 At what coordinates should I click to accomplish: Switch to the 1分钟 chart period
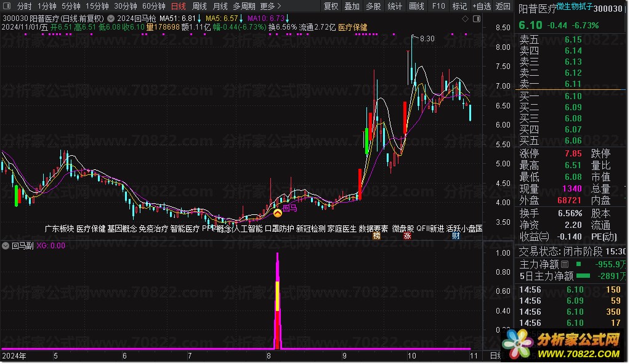coord(47,6)
